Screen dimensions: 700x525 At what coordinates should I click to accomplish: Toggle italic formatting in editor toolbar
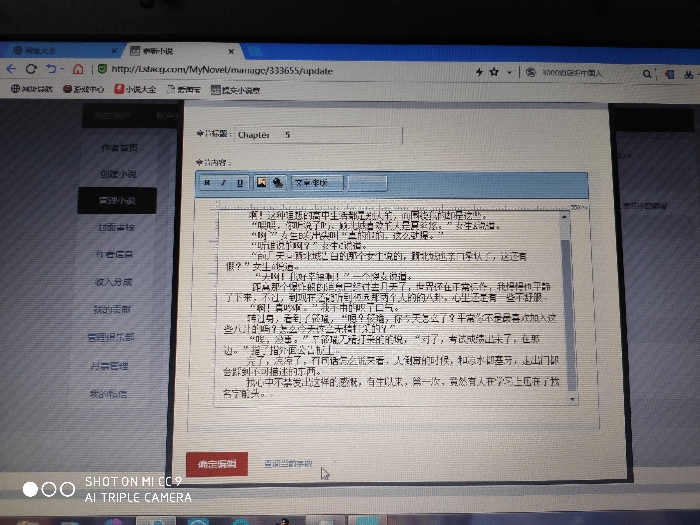[223, 183]
